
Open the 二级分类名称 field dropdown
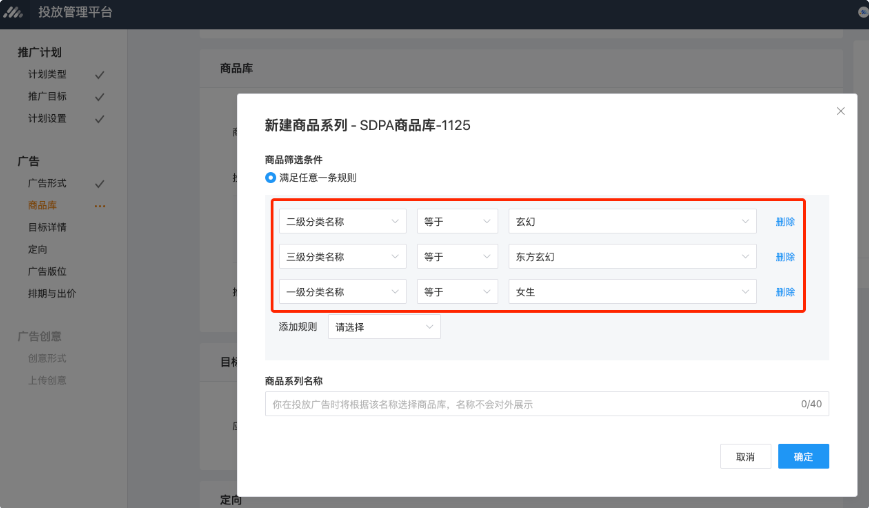click(343, 222)
